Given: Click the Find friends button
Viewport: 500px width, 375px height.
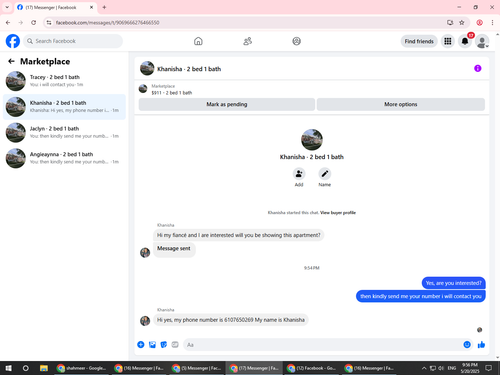Looking at the screenshot, I should 419,41.
